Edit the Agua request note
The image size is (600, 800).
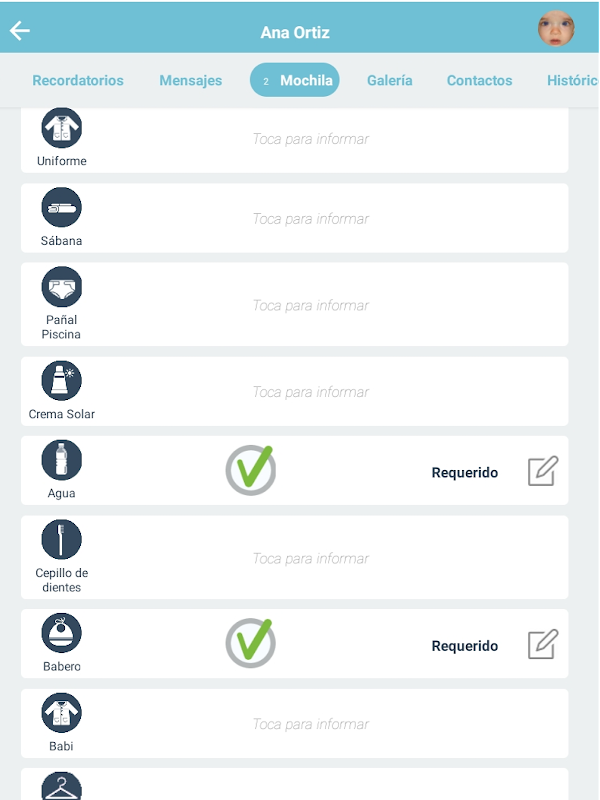pyautogui.click(x=543, y=471)
